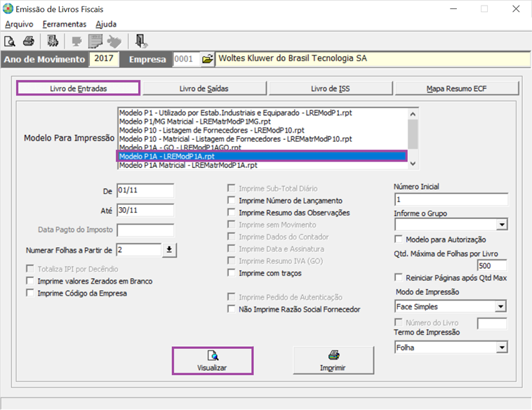Open the Empresa folder browse icon
The height and width of the screenshot is (410, 532).
(207, 60)
